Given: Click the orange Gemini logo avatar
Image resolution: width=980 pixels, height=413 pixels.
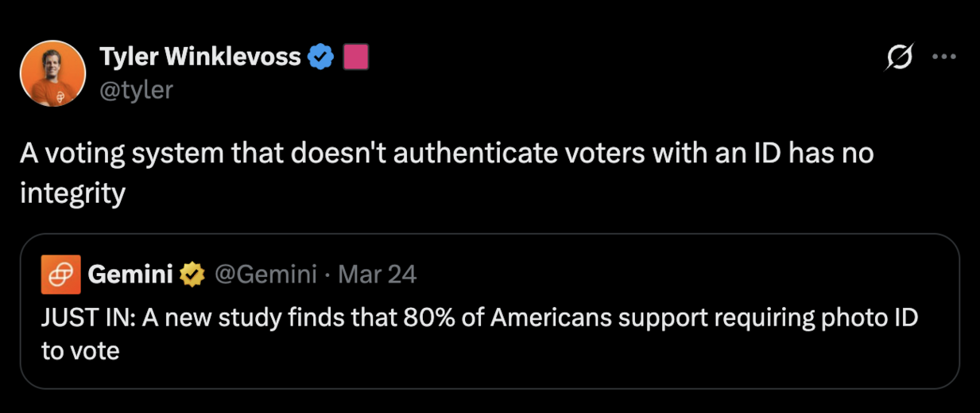Looking at the screenshot, I should coord(60,275).
